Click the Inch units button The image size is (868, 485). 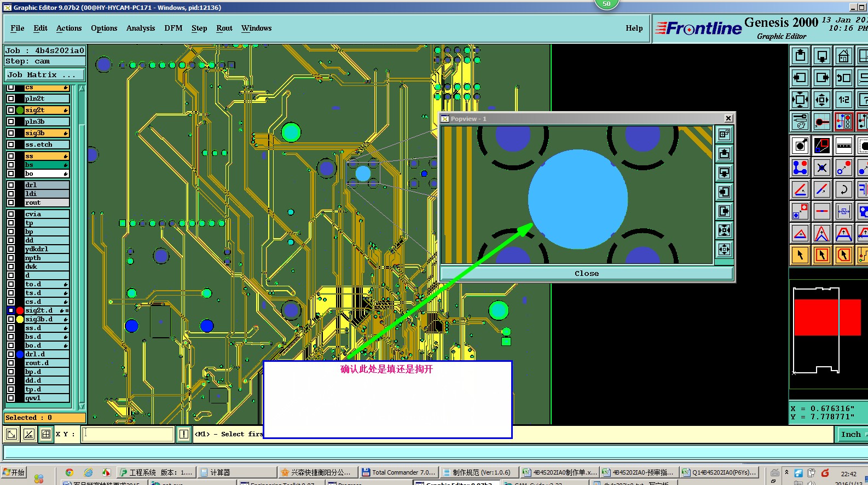click(852, 435)
